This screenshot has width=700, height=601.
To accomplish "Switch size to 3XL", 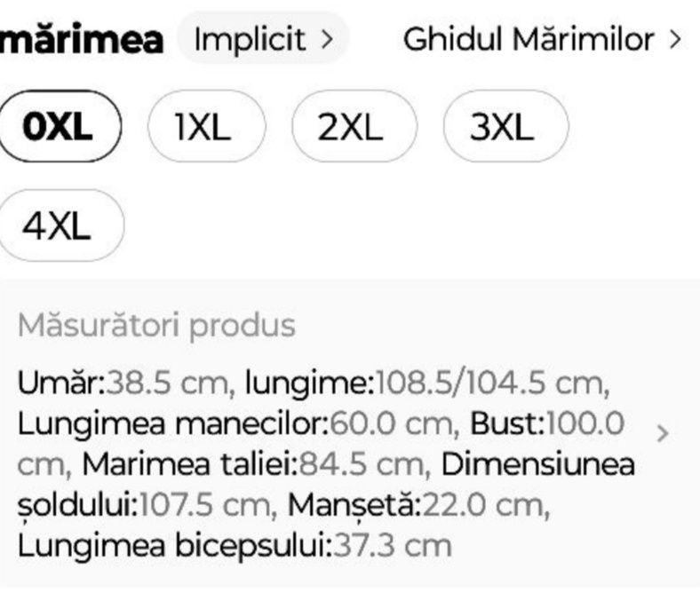I will click(503, 130).
